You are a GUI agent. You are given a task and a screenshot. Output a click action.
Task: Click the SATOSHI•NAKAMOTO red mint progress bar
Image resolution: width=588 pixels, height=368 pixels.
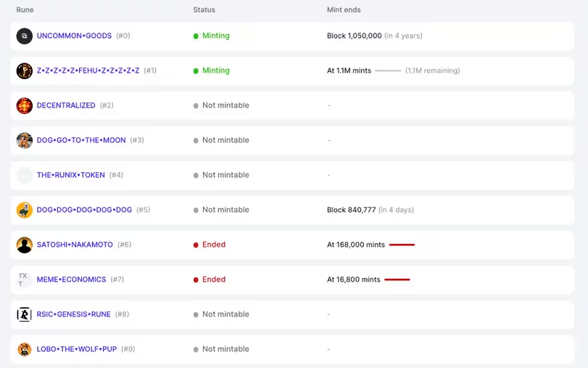(x=402, y=245)
